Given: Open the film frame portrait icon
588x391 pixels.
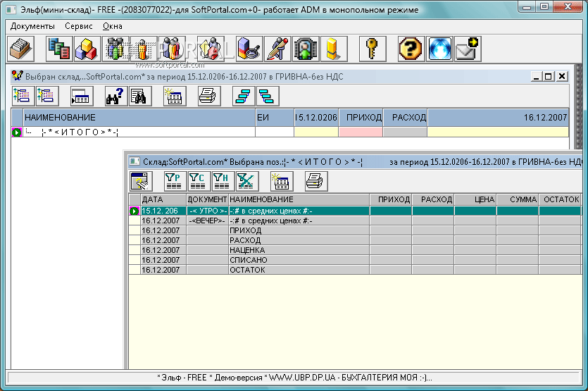Looking at the screenshot, I should (x=306, y=49).
